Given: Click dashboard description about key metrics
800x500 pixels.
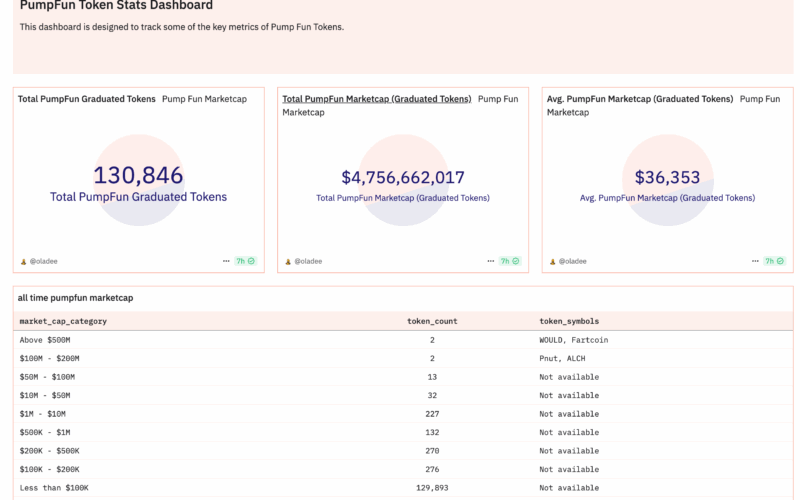Looking at the screenshot, I should [x=182, y=27].
